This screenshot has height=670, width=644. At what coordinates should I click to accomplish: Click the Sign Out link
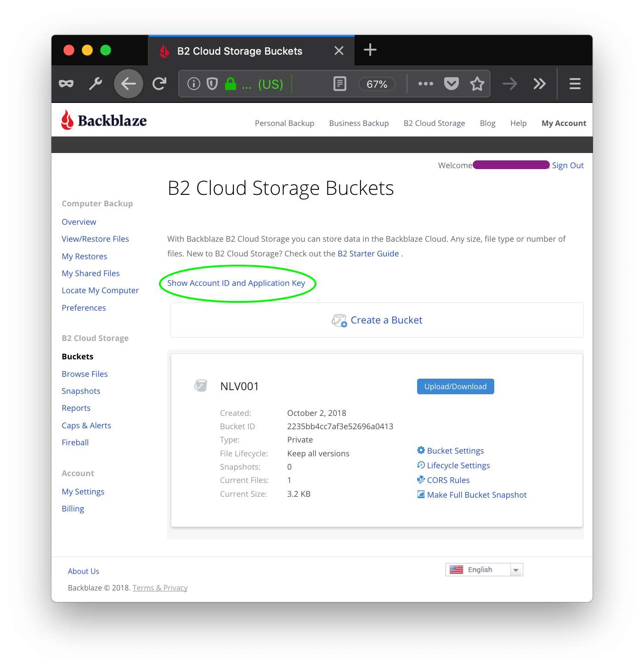click(x=568, y=165)
